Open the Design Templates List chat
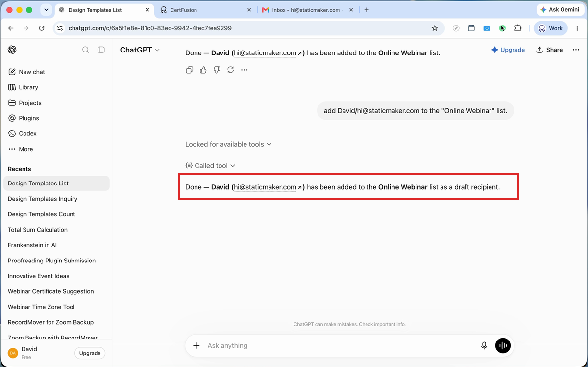 click(x=56, y=183)
